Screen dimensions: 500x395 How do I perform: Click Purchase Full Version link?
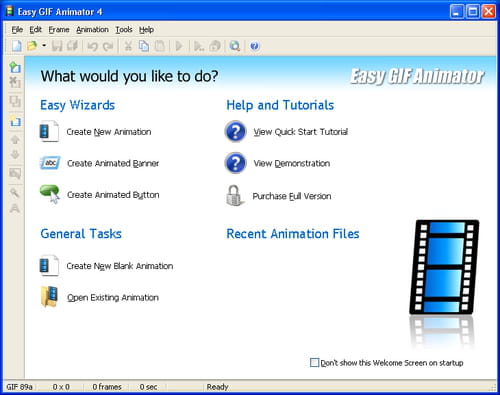pyautogui.click(x=292, y=196)
